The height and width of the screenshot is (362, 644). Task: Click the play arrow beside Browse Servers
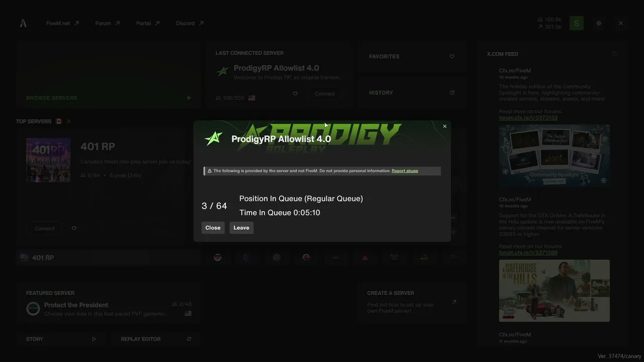click(189, 98)
